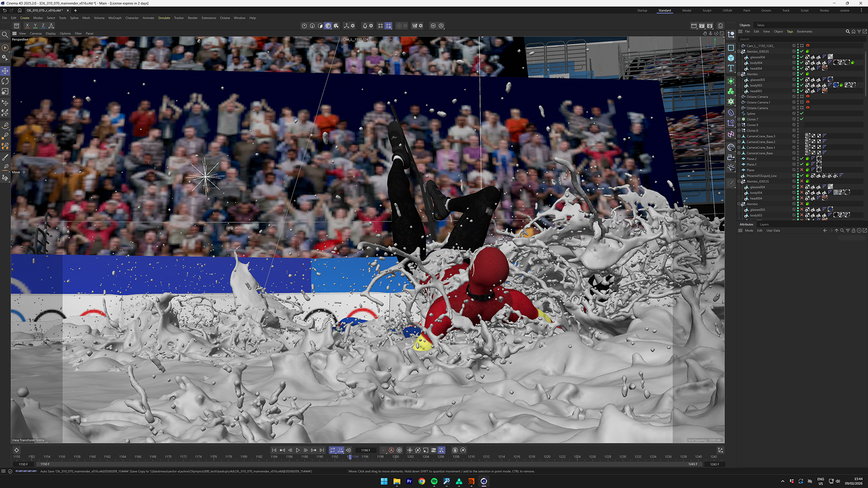Open Tags menu in Object Manager
The image size is (868, 488).
pos(790,32)
